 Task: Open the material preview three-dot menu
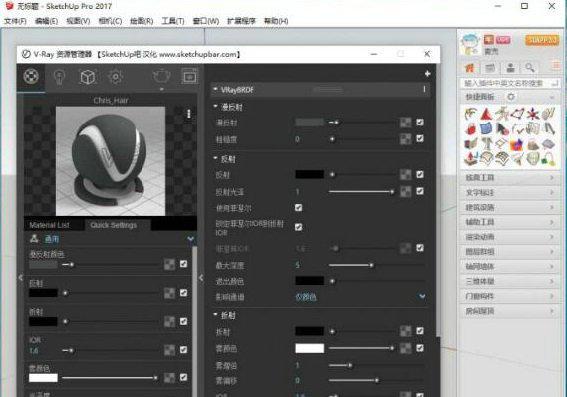[188, 114]
